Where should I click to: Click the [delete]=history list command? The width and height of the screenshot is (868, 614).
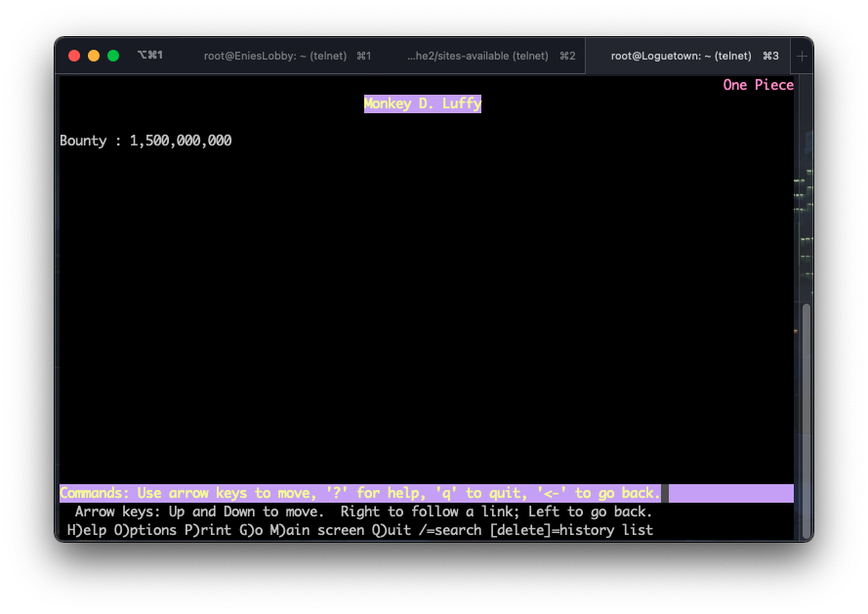[x=571, y=530]
